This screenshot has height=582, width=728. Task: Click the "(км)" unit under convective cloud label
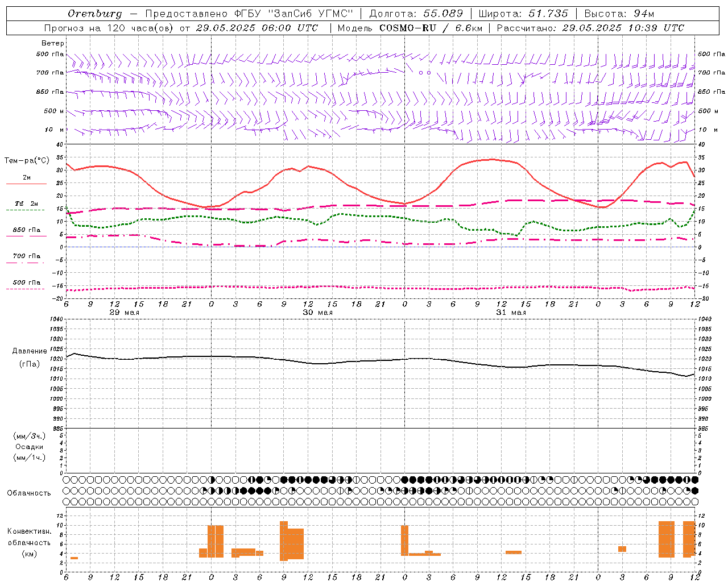click(30, 554)
